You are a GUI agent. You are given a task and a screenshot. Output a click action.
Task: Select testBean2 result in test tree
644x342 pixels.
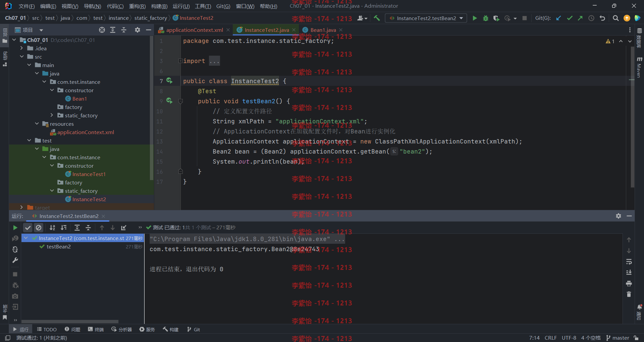[59, 246]
